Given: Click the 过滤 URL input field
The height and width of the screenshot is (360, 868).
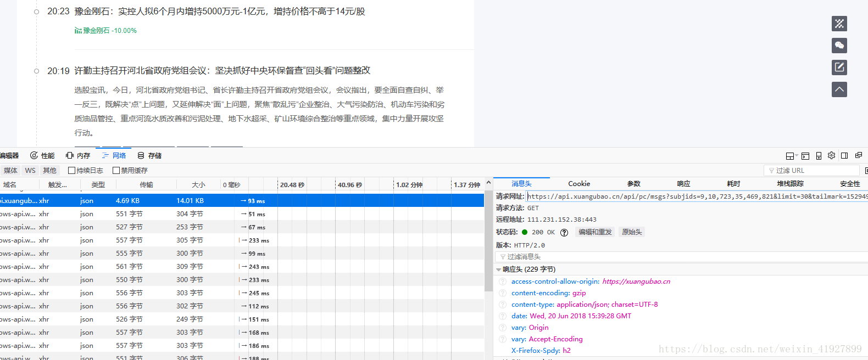Looking at the screenshot, I should 811,171.
